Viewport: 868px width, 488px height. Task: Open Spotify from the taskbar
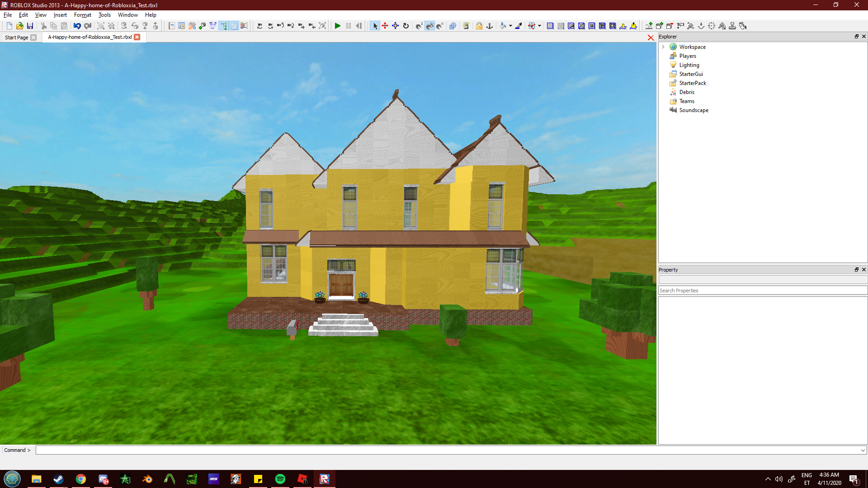[x=280, y=479]
